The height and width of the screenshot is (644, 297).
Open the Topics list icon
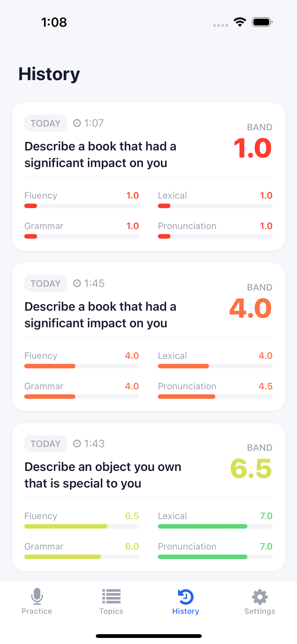[x=111, y=597]
